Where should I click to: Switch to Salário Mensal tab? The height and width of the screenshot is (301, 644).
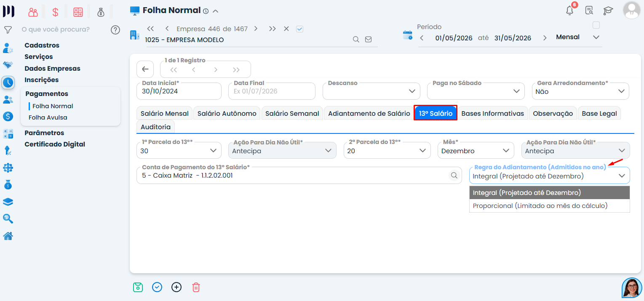tap(165, 113)
